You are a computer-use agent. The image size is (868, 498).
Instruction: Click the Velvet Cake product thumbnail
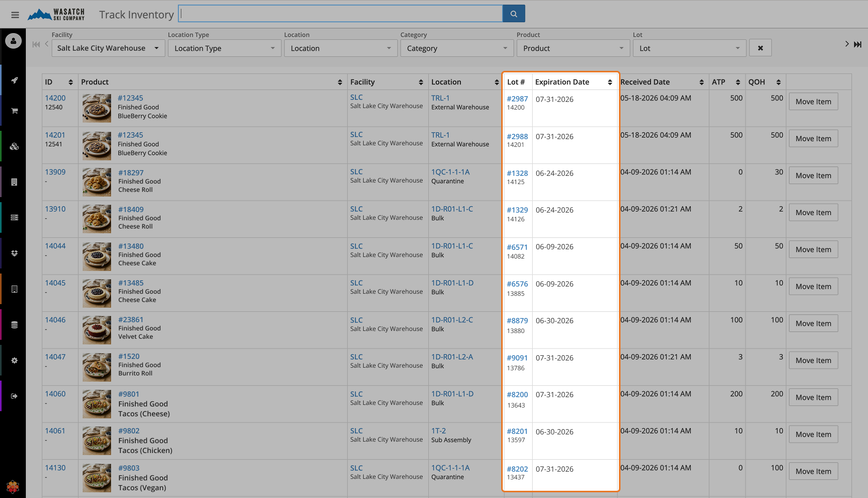[97, 330]
